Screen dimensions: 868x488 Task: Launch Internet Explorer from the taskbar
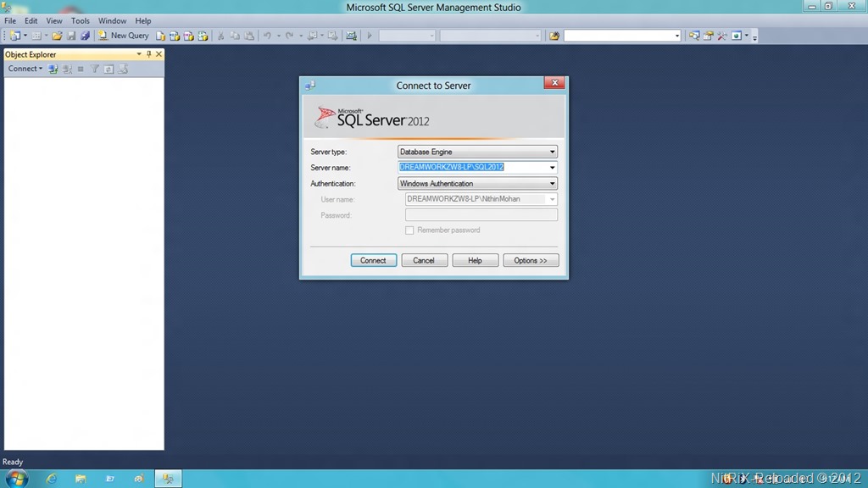coord(52,479)
